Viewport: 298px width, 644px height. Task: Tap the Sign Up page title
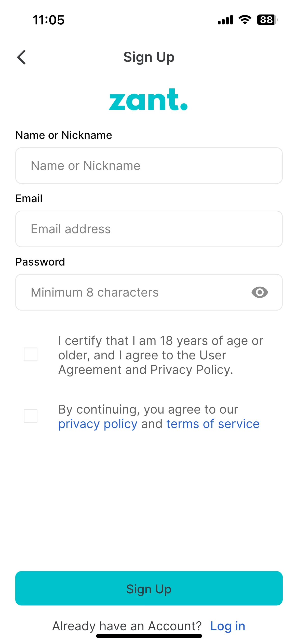tap(149, 57)
